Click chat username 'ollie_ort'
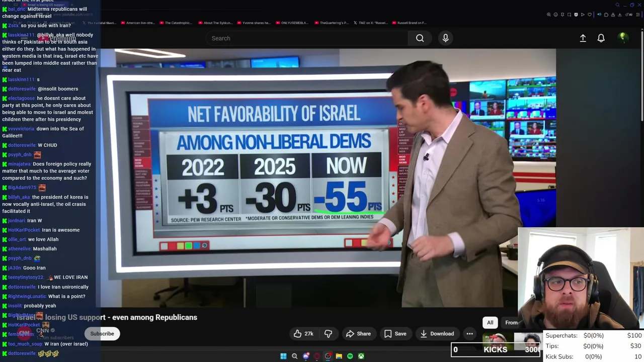644x362 pixels. pyautogui.click(x=17, y=240)
